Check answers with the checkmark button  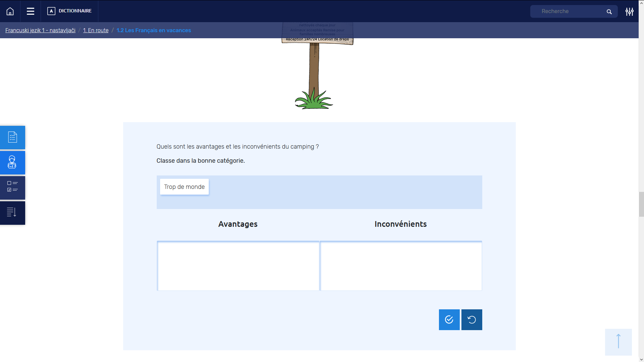[449, 320]
